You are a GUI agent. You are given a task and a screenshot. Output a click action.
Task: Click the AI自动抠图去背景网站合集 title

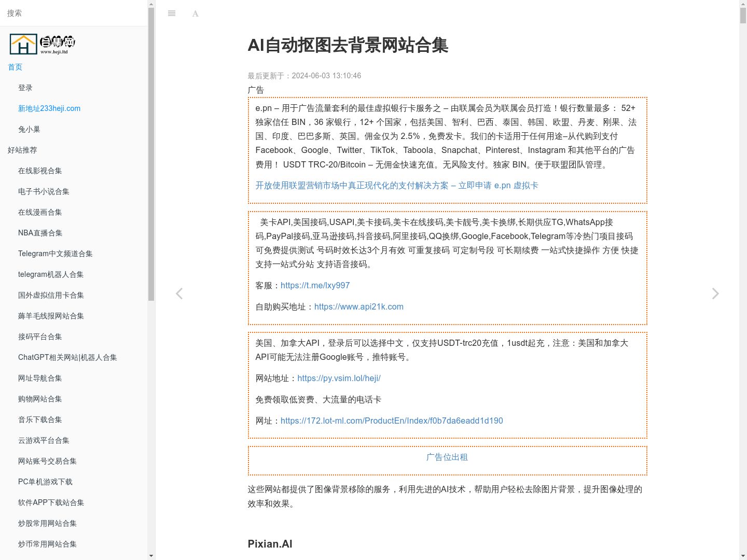pos(348,45)
